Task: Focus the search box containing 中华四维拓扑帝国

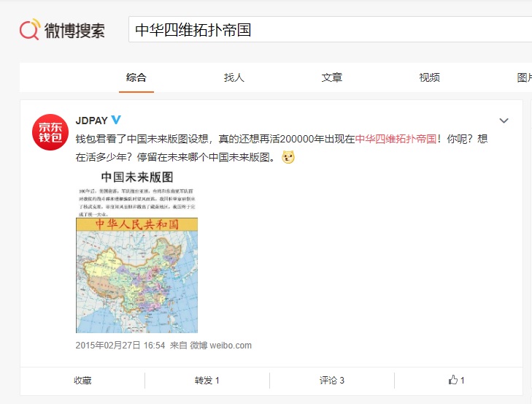Action: [328, 30]
